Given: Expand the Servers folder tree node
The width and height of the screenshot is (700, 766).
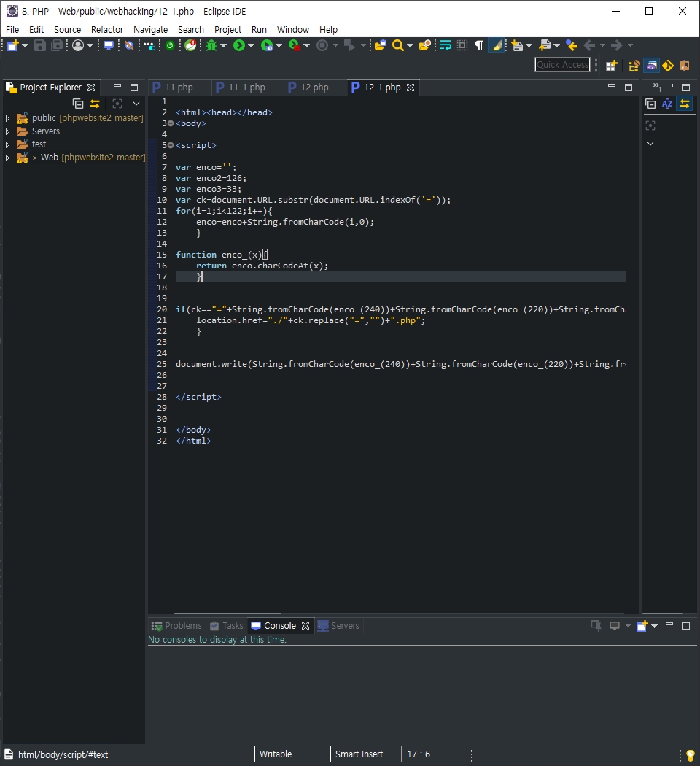Looking at the screenshot, I should tap(7, 131).
